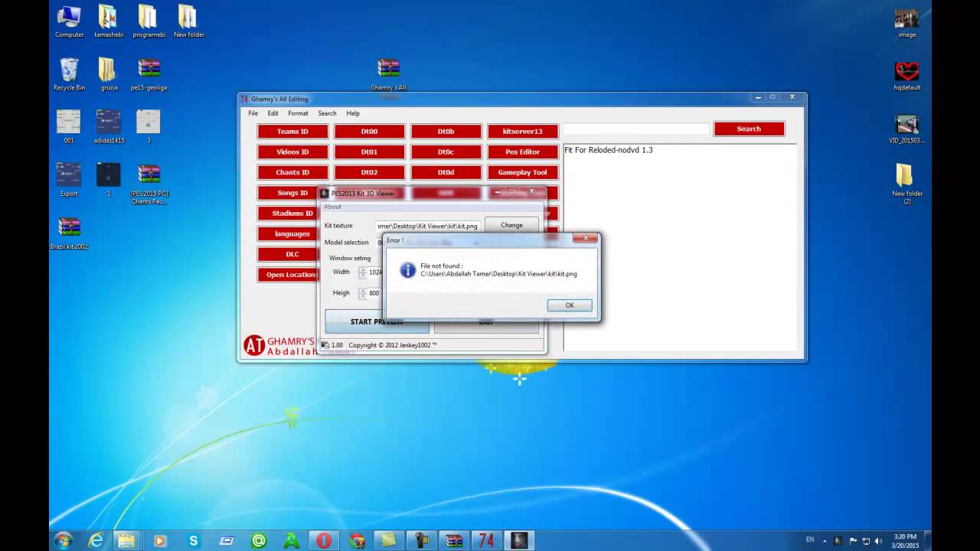Click the Chants ID button
This screenshot has height=551, width=980.
(x=292, y=172)
